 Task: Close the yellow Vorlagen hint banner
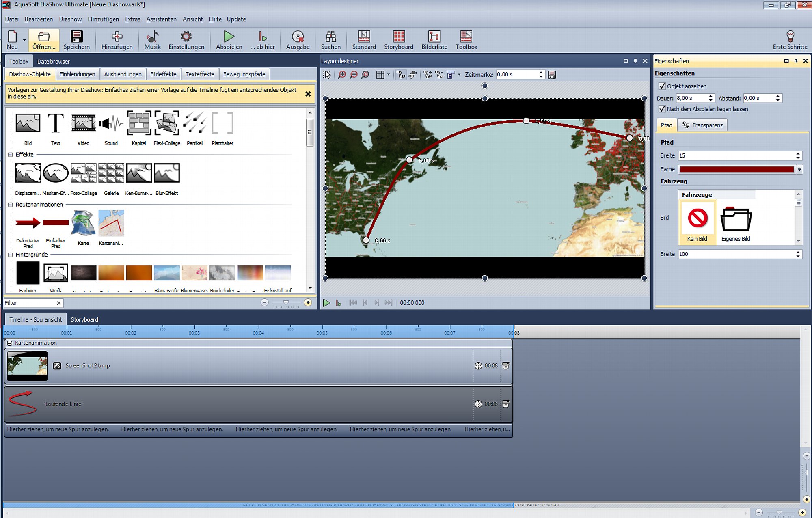308,94
